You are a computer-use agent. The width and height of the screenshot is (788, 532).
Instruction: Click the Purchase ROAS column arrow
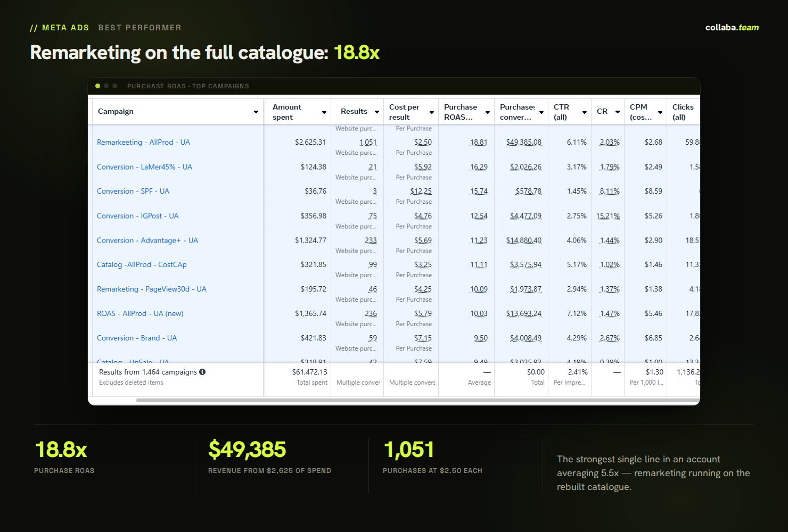488,112
